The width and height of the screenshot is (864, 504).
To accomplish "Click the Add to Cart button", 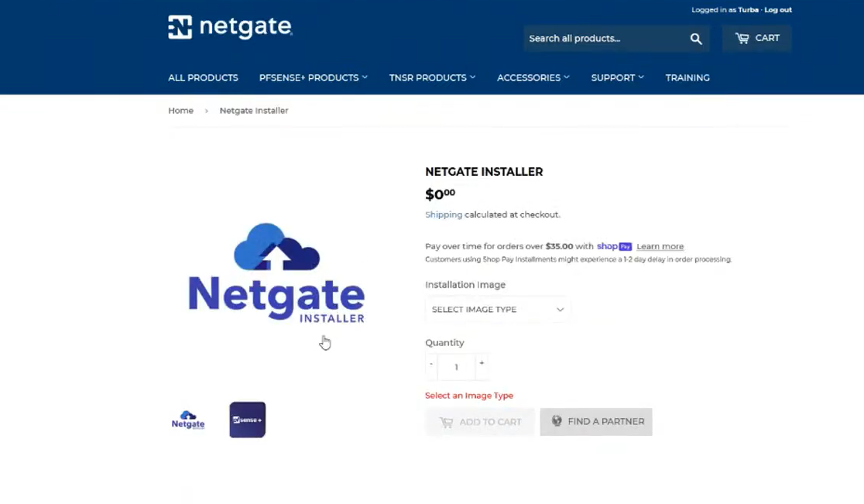I will click(x=479, y=422).
